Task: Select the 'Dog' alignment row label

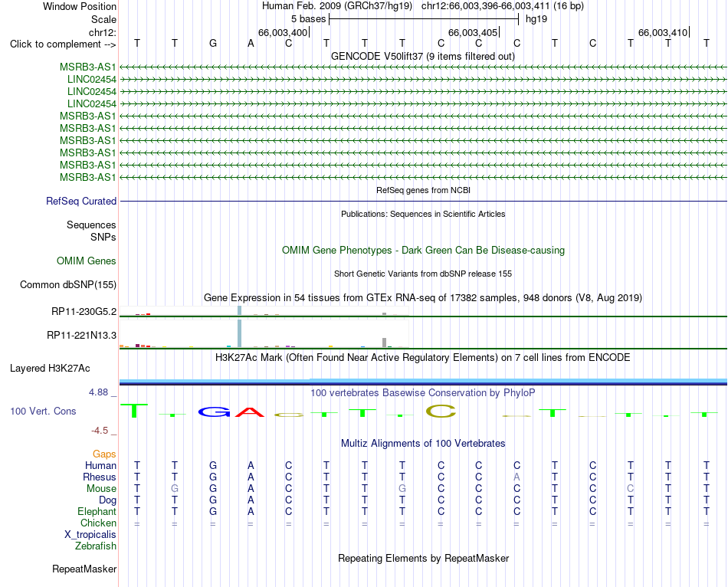Action: [108, 500]
